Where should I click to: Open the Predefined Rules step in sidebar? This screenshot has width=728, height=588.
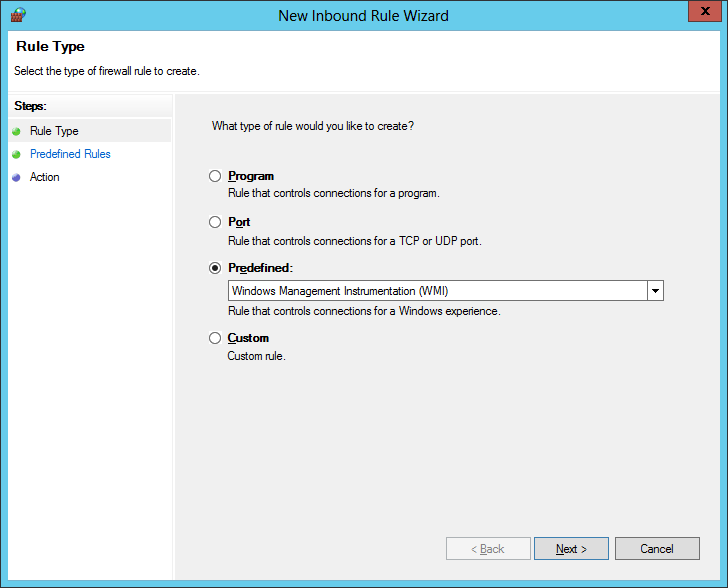tap(70, 154)
